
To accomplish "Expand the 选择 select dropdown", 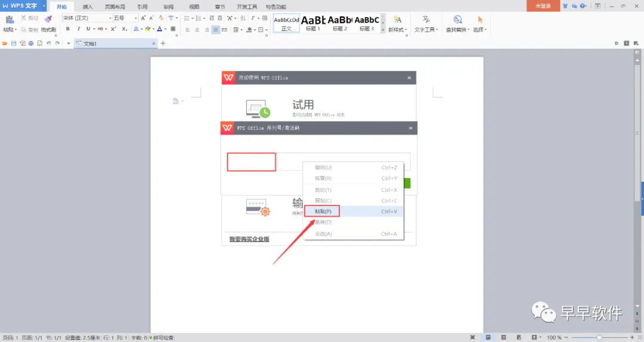I will pos(485,30).
